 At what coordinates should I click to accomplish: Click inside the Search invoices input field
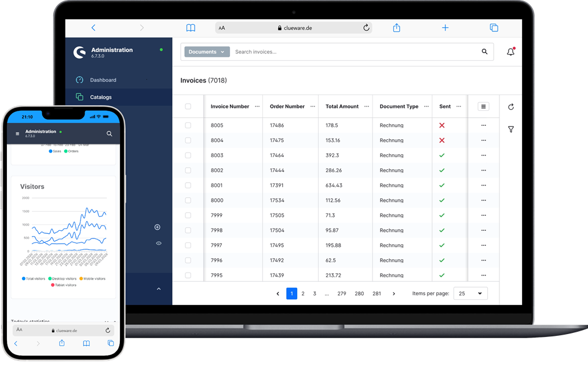(x=348, y=52)
